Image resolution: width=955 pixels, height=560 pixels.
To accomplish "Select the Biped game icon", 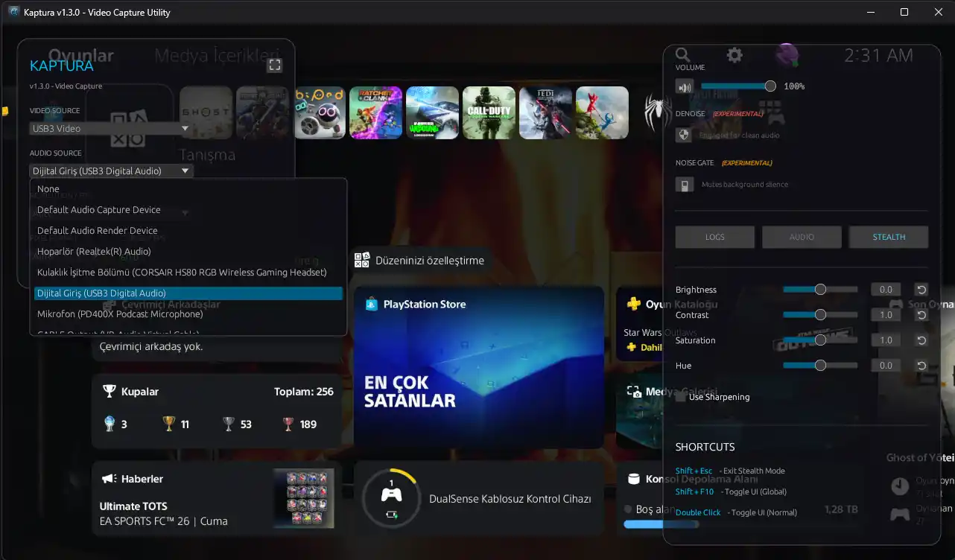I will pyautogui.click(x=320, y=113).
